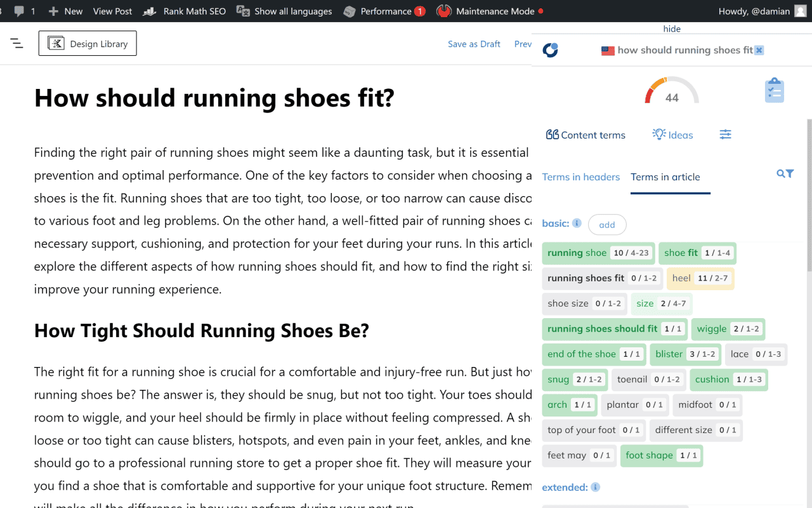This screenshot has width=812, height=508.
Task: Click the toenail term chip
Action: [x=648, y=380]
